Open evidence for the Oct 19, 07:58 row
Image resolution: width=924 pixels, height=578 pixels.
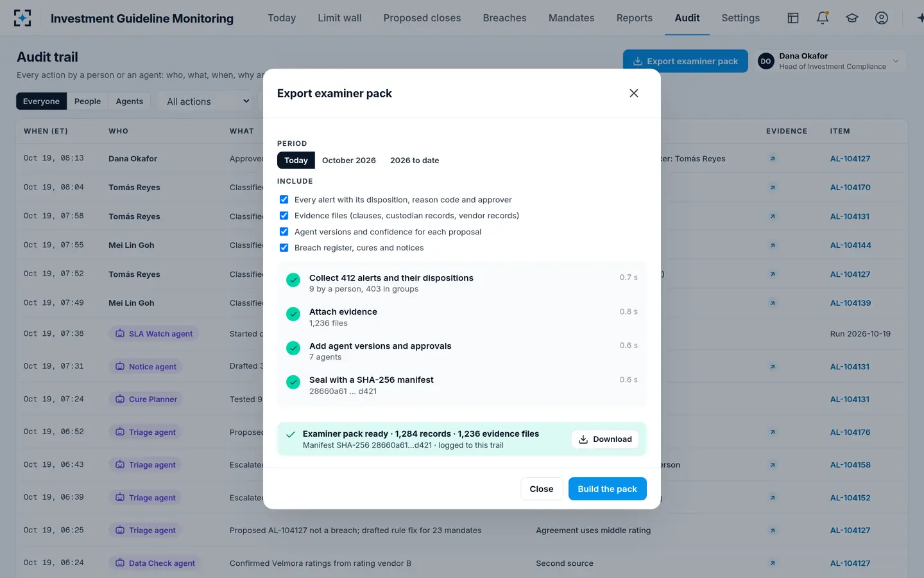click(773, 216)
